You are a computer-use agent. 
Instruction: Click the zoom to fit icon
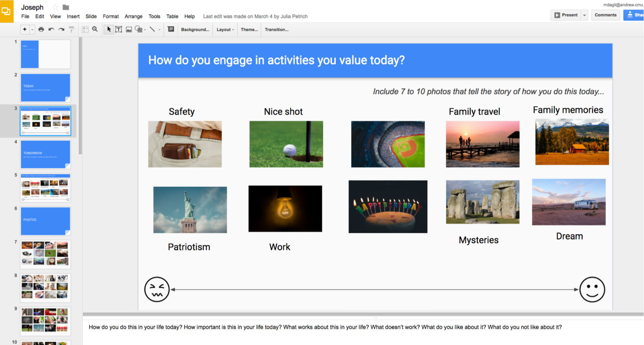85,29
